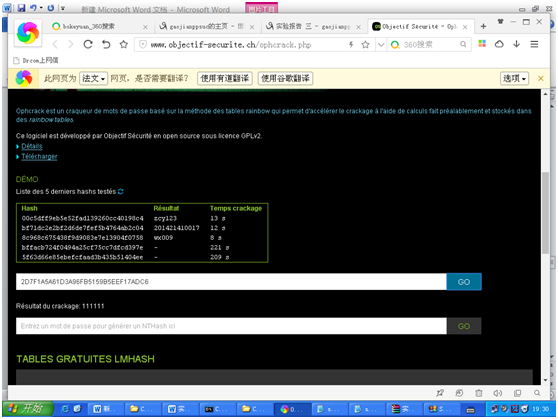Refresh the list of last tested hashes

[x=121, y=192]
